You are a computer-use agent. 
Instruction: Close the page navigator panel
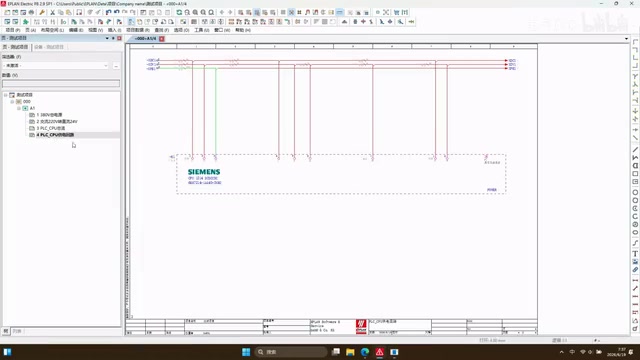(x=119, y=38)
